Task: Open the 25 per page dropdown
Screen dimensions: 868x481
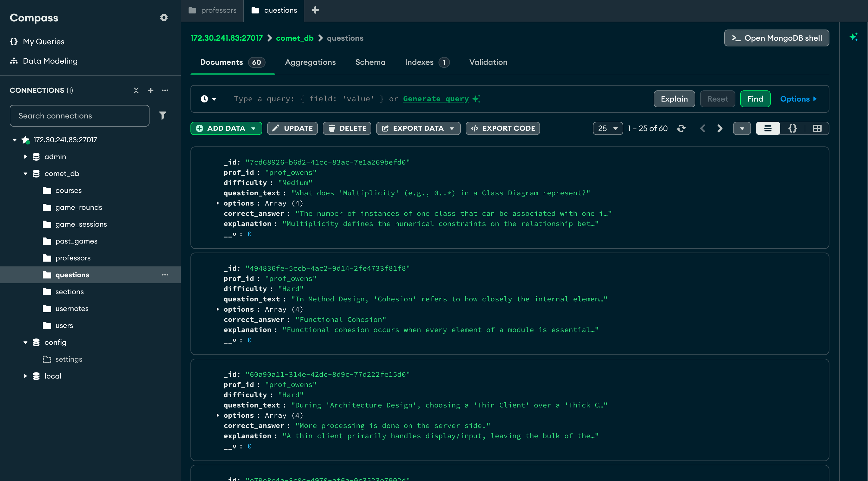Action: click(608, 128)
